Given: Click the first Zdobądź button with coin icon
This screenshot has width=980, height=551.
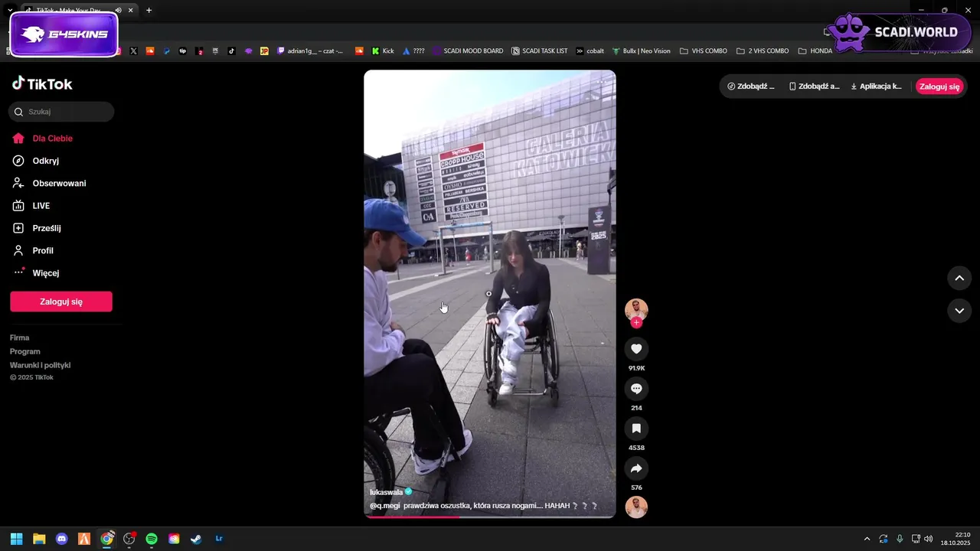Looking at the screenshot, I should 751,86.
